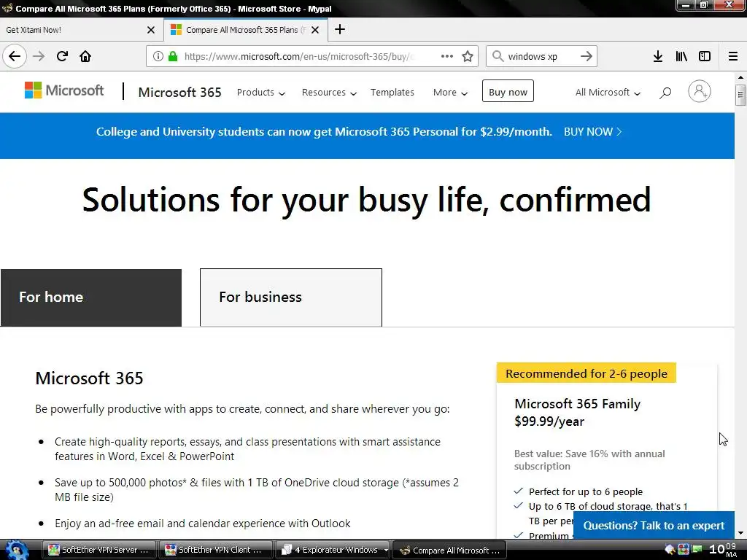
Task: Open the browser home page
Action: [x=85, y=56]
